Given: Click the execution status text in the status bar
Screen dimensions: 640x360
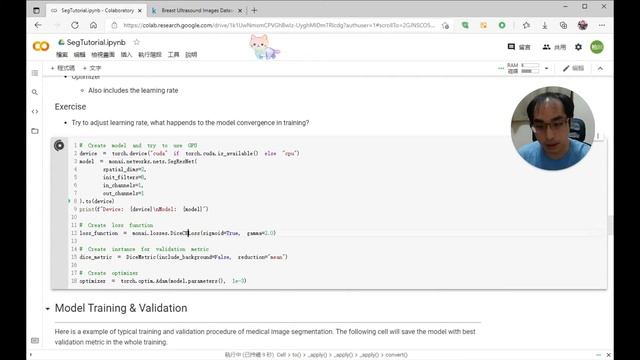Looking at the screenshot, I should [316, 355].
